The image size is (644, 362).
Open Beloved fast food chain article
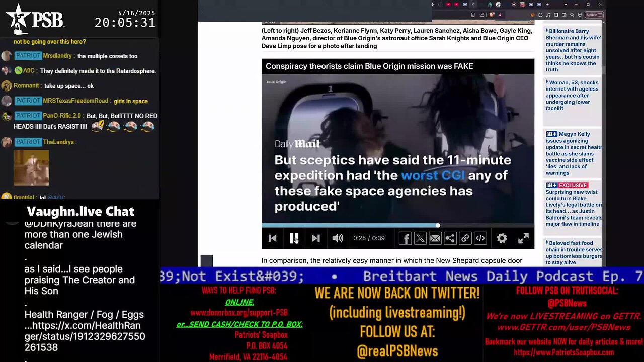pyautogui.click(x=573, y=253)
